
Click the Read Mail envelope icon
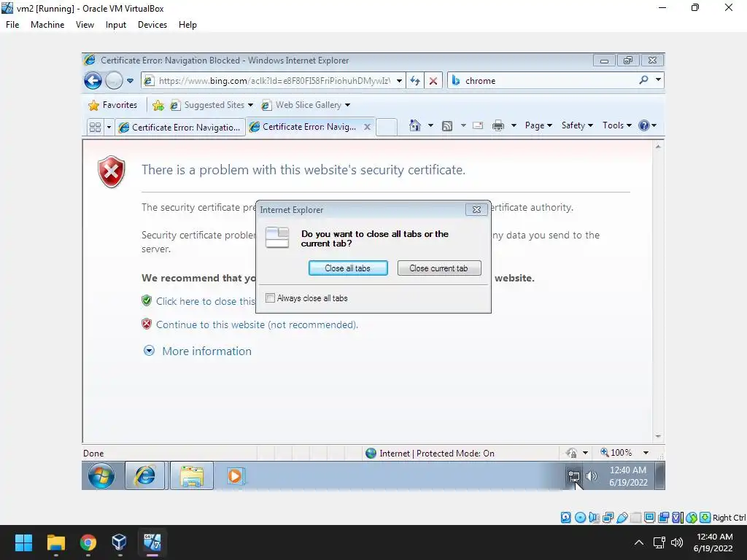click(477, 125)
